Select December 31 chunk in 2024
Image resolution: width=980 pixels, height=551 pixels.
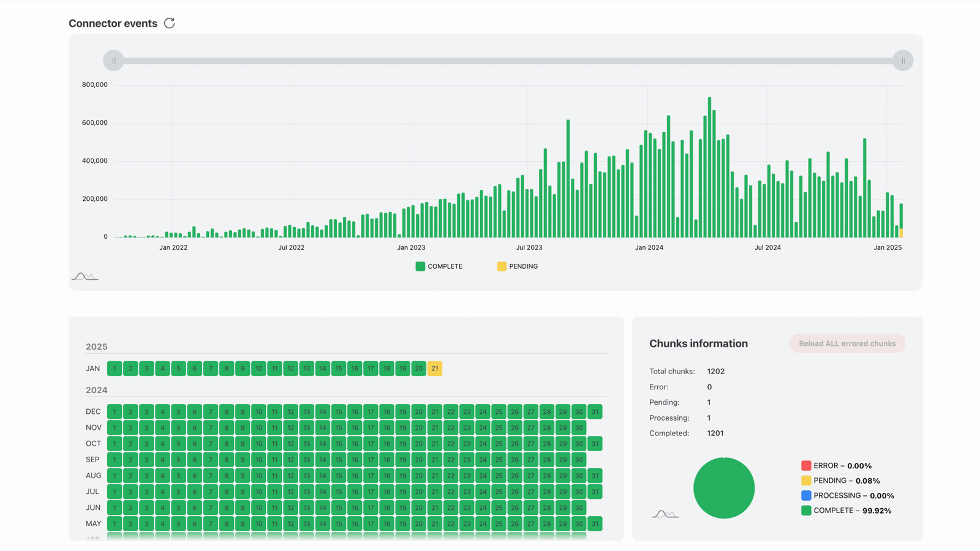tap(594, 412)
